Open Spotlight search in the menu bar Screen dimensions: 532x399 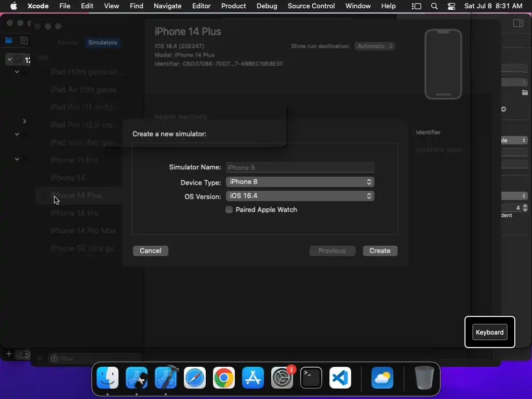tap(434, 6)
